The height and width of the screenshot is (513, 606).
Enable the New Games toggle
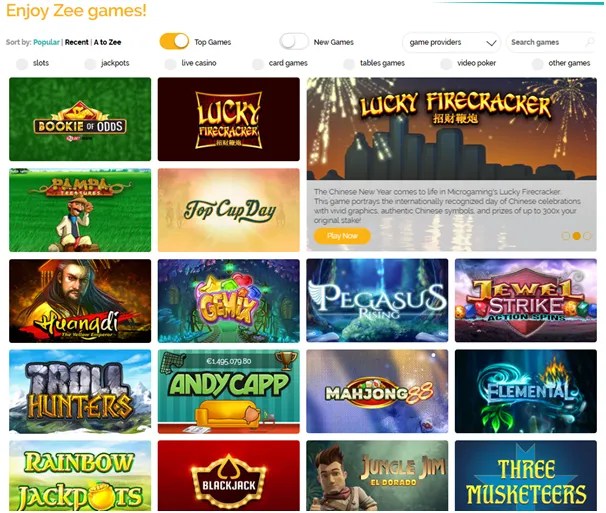(x=294, y=41)
